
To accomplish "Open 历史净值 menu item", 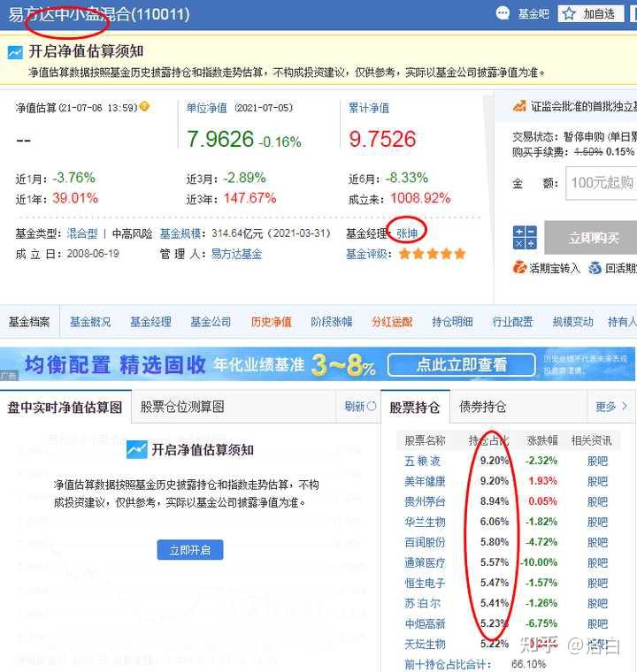I will click(x=271, y=322).
